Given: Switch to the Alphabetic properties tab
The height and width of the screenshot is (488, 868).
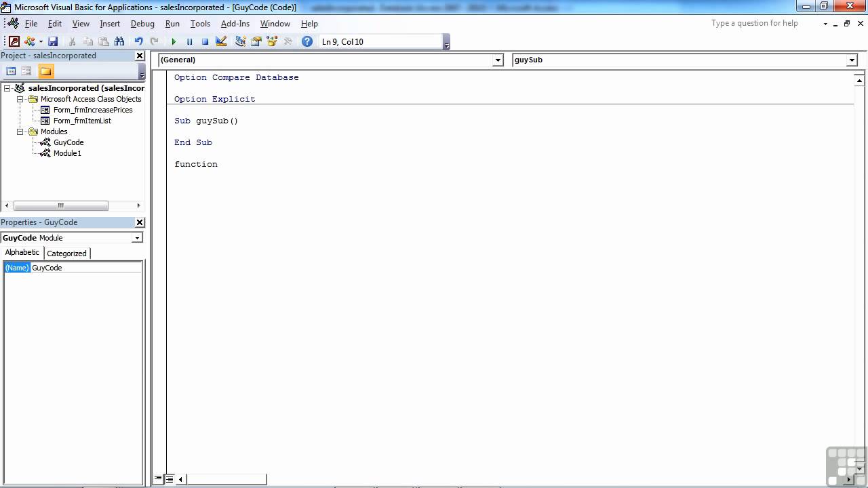Looking at the screenshot, I should 22,252.
